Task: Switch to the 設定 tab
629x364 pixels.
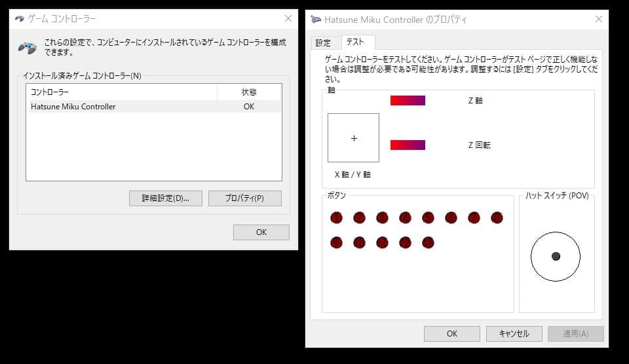Action: click(x=326, y=43)
